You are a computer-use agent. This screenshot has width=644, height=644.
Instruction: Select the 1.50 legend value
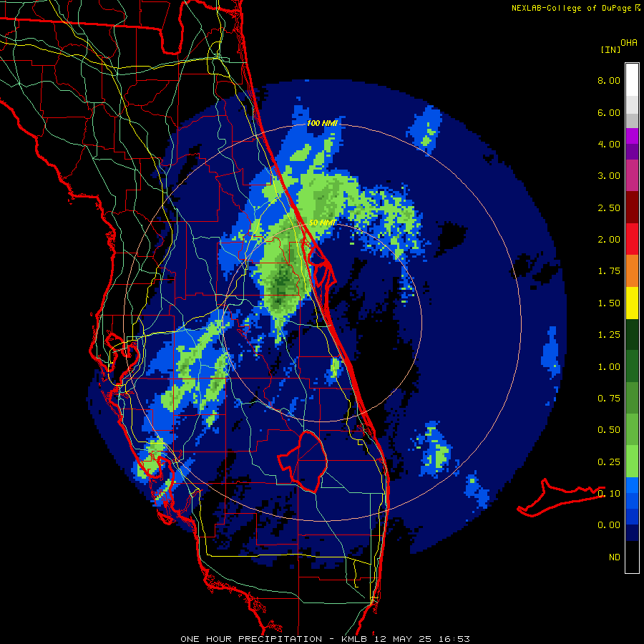point(609,303)
